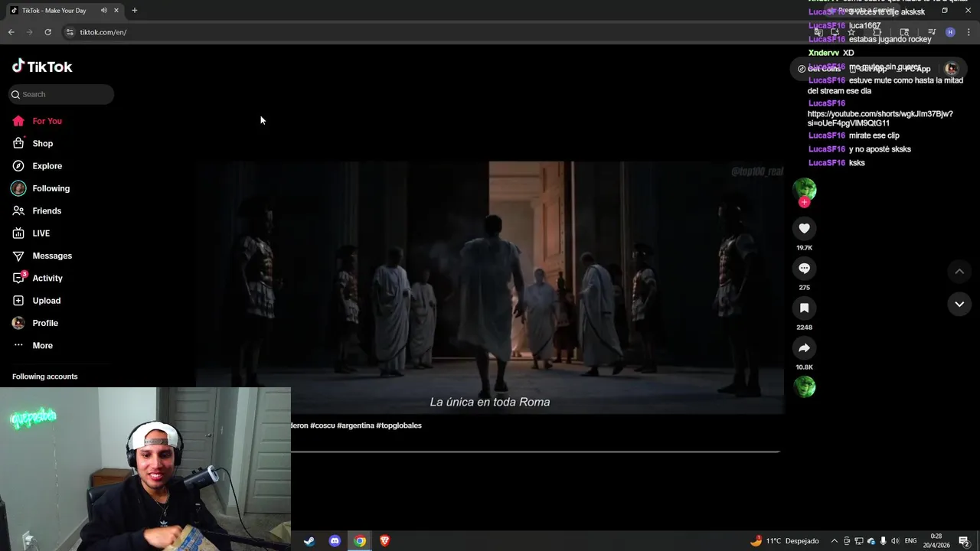Switch to Chrome in the taskbar
Image resolution: width=980 pixels, height=551 pixels.
[360, 541]
